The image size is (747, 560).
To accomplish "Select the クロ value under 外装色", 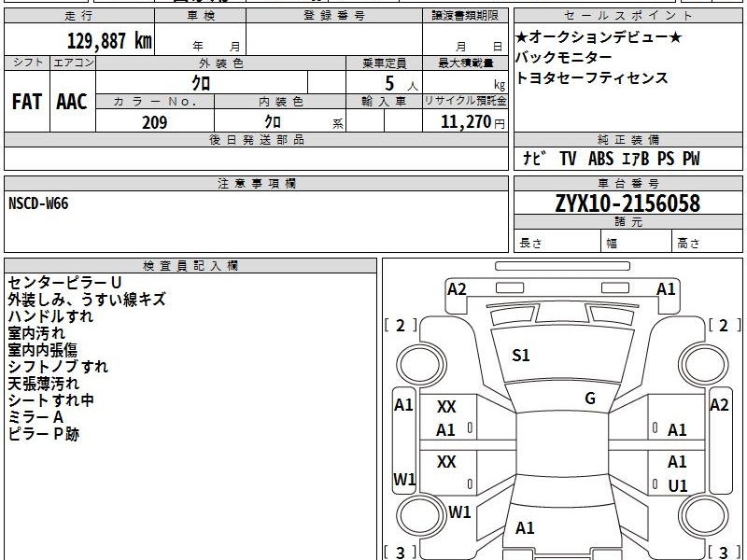I will pos(201,83).
